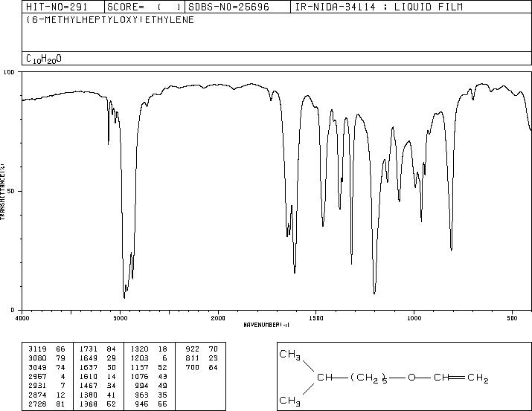Click the 2000 wavenumber axis tick label

tap(218, 318)
